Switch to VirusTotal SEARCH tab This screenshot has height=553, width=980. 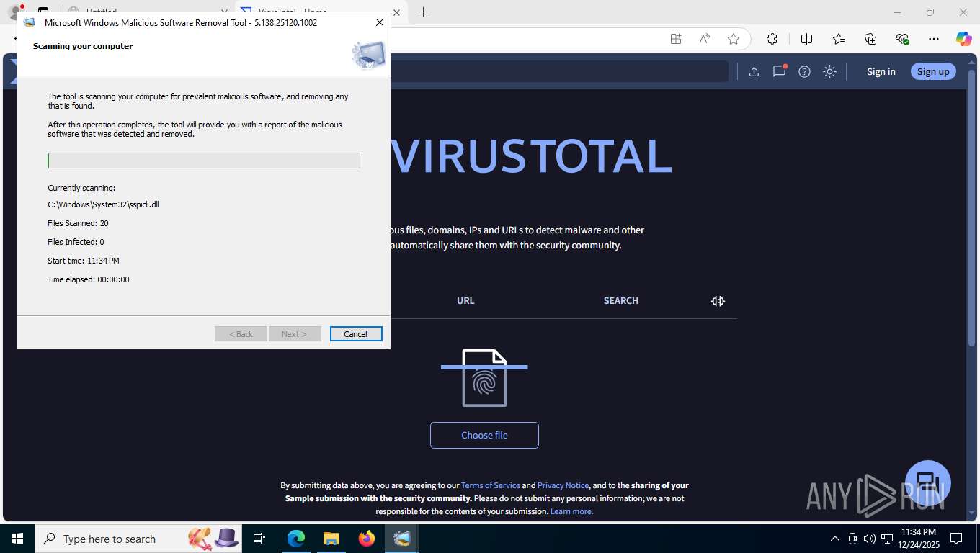(x=621, y=301)
